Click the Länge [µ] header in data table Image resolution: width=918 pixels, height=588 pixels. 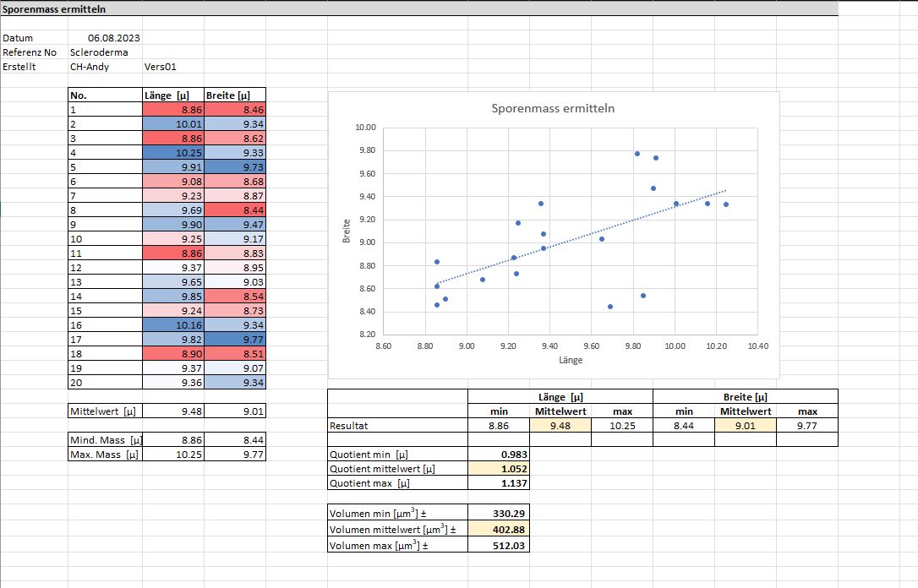172,95
